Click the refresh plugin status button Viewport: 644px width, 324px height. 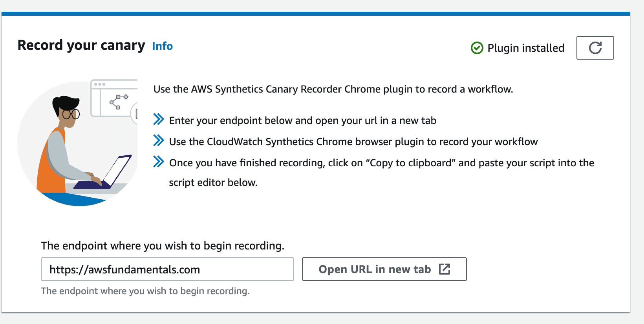[x=595, y=48]
